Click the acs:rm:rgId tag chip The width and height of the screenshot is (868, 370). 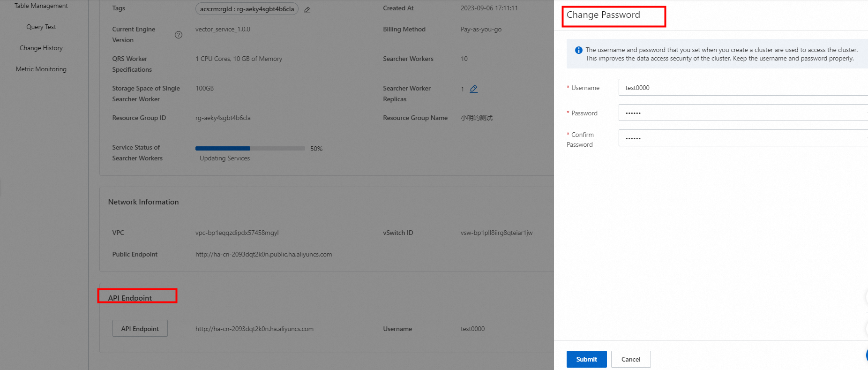click(247, 9)
